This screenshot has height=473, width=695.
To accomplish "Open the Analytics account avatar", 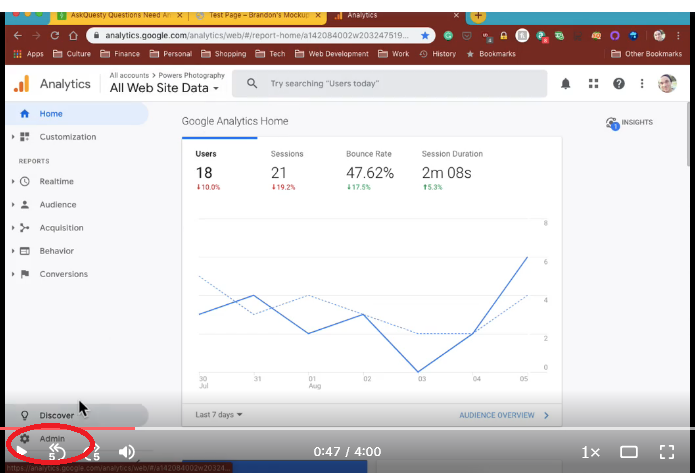I will (x=667, y=83).
